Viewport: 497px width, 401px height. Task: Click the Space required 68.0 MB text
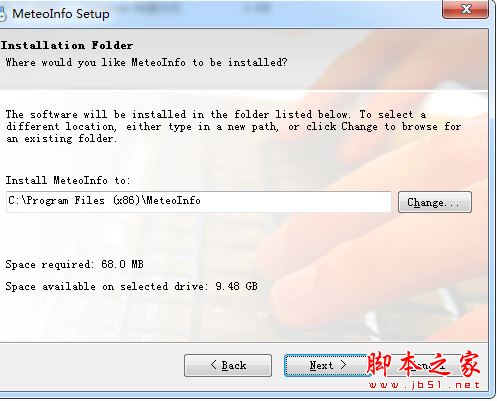coord(74,264)
